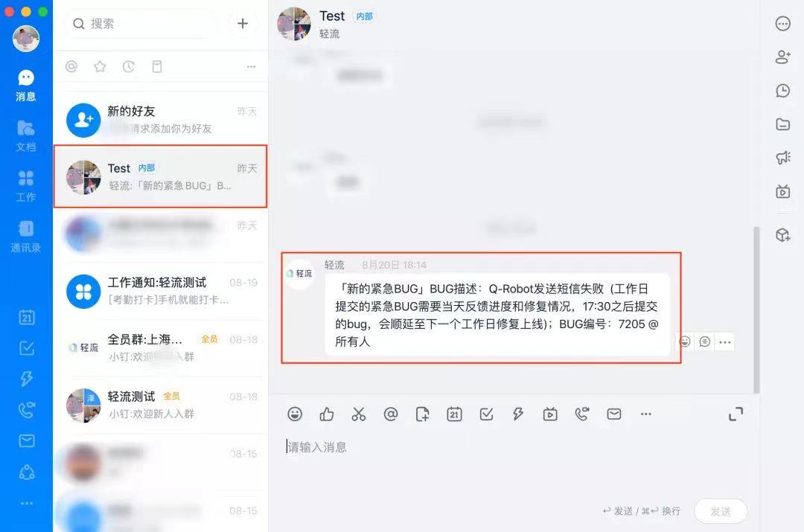Start a call from chat toolbar
The height and width of the screenshot is (532, 804).
pyautogui.click(x=582, y=414)
